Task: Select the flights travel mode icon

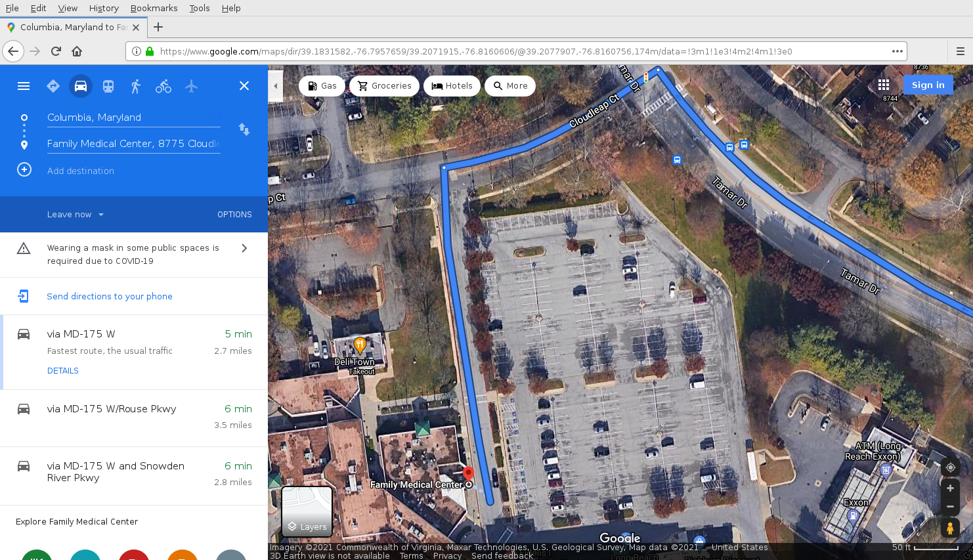Action: pos(191,86)
